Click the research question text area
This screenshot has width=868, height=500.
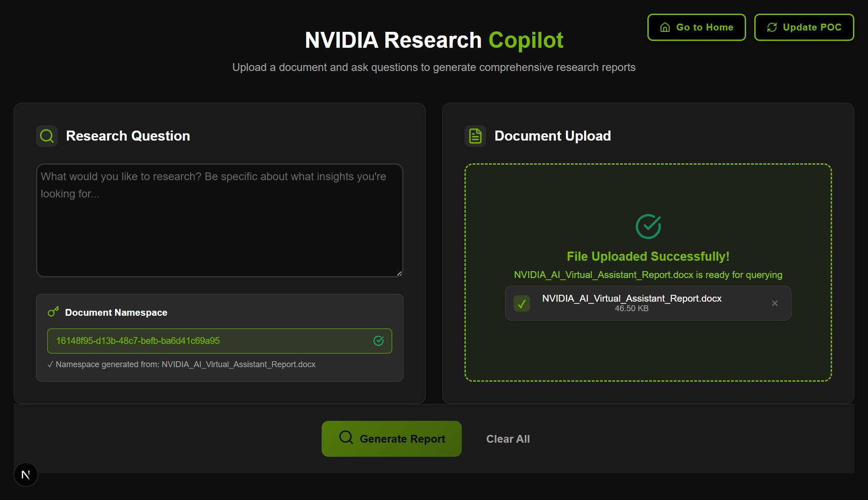click(x=219, y=221)
